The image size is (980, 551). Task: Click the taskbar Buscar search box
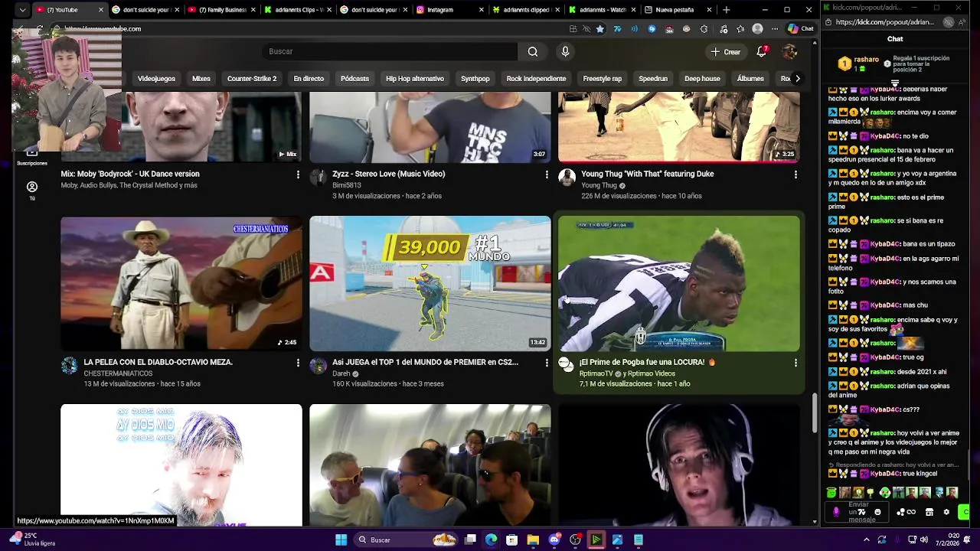407,540
